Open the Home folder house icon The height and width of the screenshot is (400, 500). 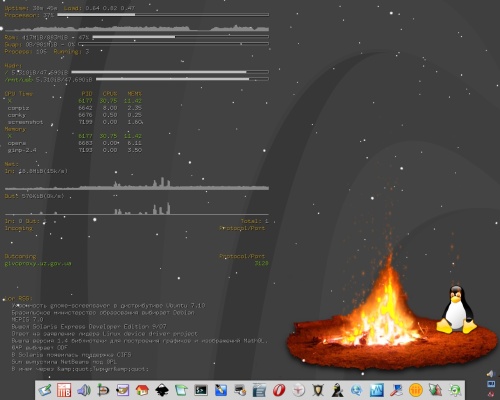click(x=142, y=390)
